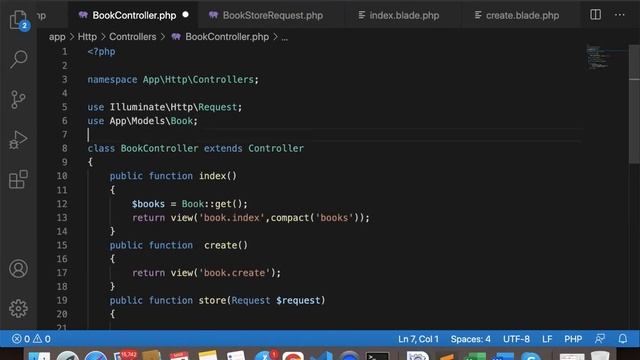Click the 'extends' keyword
The image size is (640, 360).
point(223,148)
